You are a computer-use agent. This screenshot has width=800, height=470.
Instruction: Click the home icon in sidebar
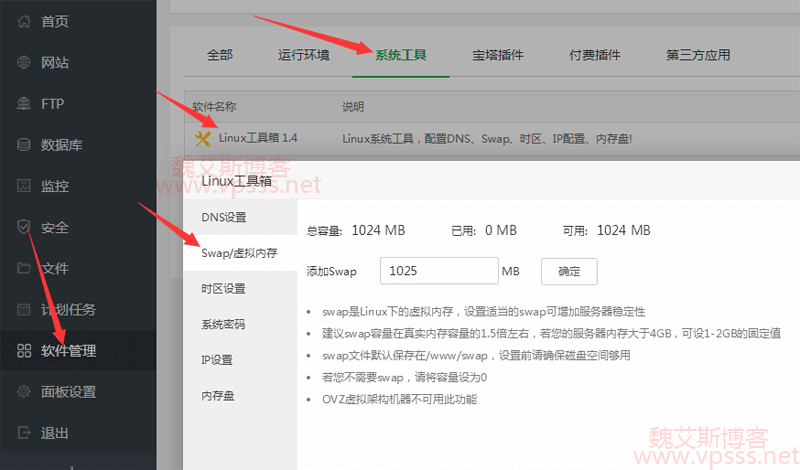(x=24, y=21)
